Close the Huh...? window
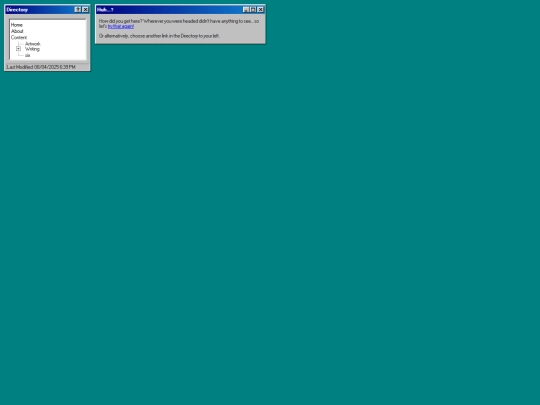This screenshot has height=405, width=540. pos(261,10)
